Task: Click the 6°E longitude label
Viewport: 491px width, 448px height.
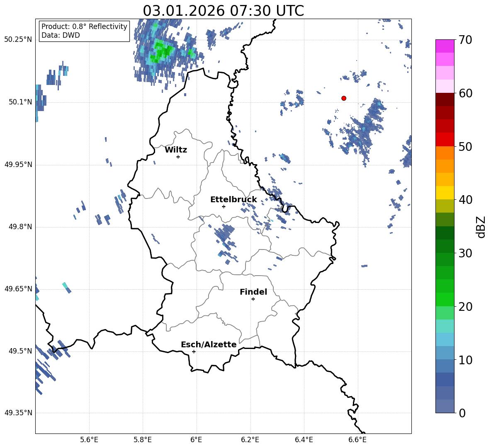Action: (196, 440)
